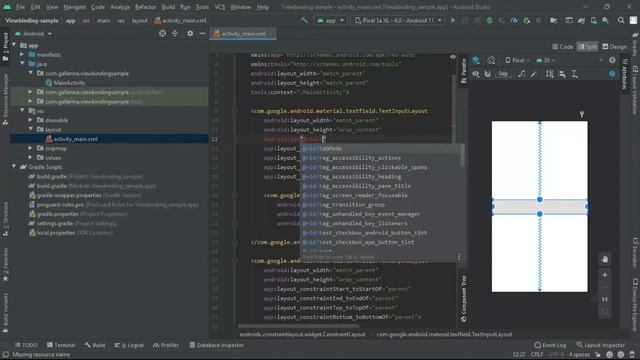The height and width of the screenshot is (360, 640).
Task: Run the app with the green play button
Action: (453, 20)
